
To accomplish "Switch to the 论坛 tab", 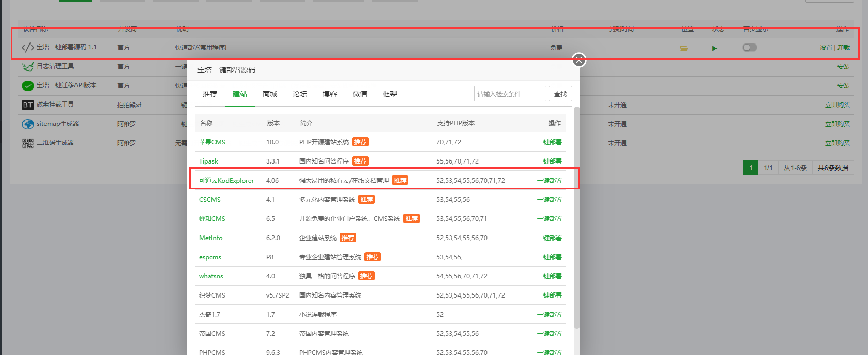I will (300, 94).
